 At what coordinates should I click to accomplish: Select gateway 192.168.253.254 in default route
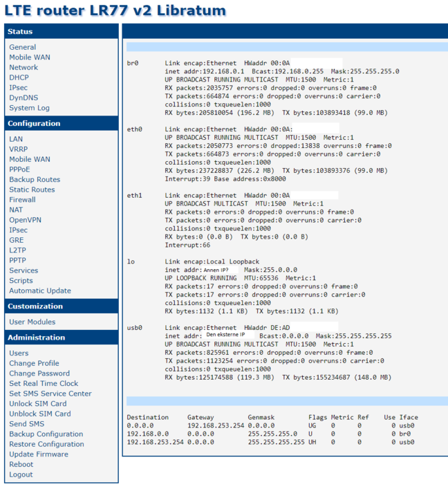pos(216,425)
